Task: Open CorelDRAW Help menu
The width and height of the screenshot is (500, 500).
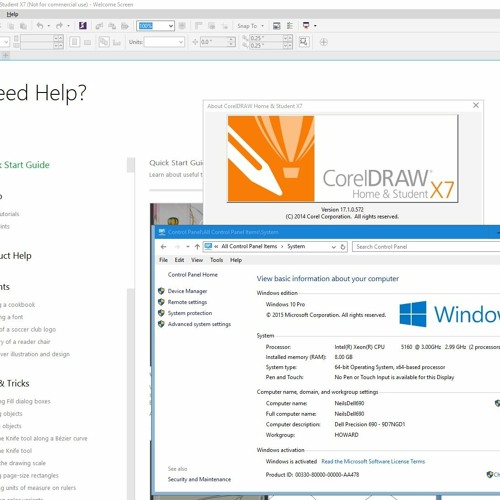Action: (x=12, y=14)
